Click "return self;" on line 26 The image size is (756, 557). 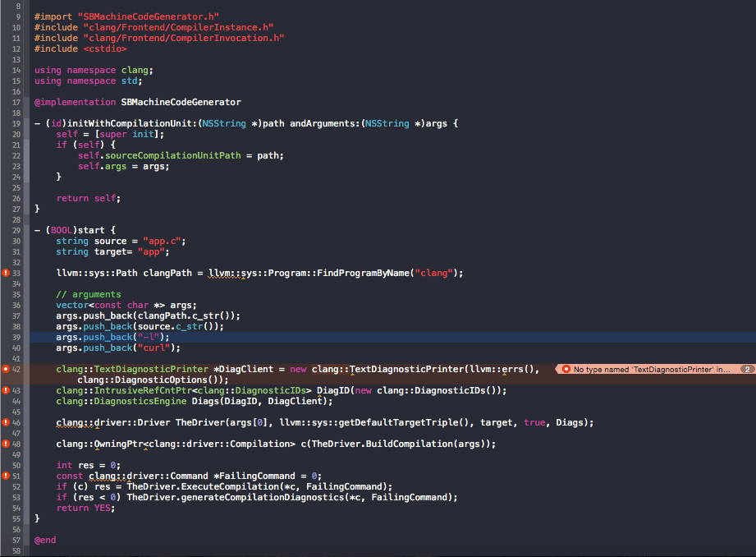pos(89,198)
